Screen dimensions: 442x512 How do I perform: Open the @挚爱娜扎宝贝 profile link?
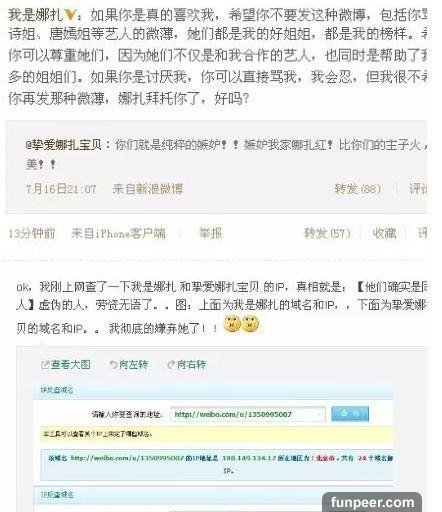pyautogui.click(x=64, y=145)
